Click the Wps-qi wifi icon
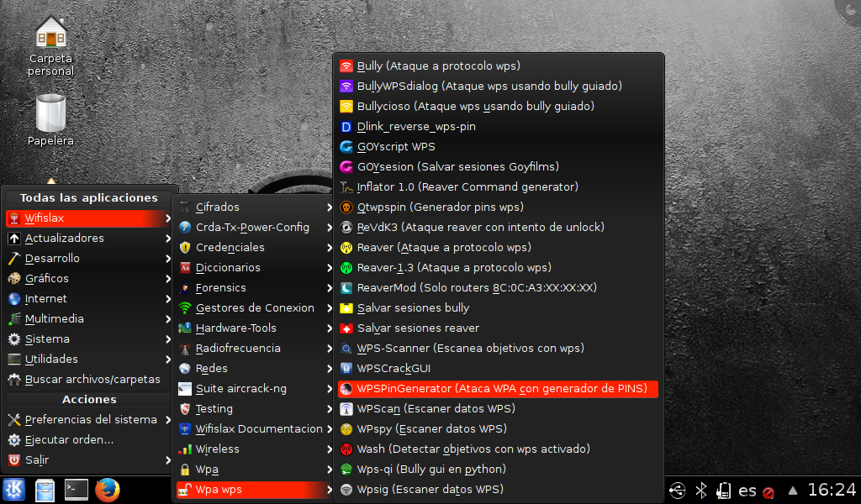Image resolution: width=861 pixels, height=504 pixels. tap(346, 470)
